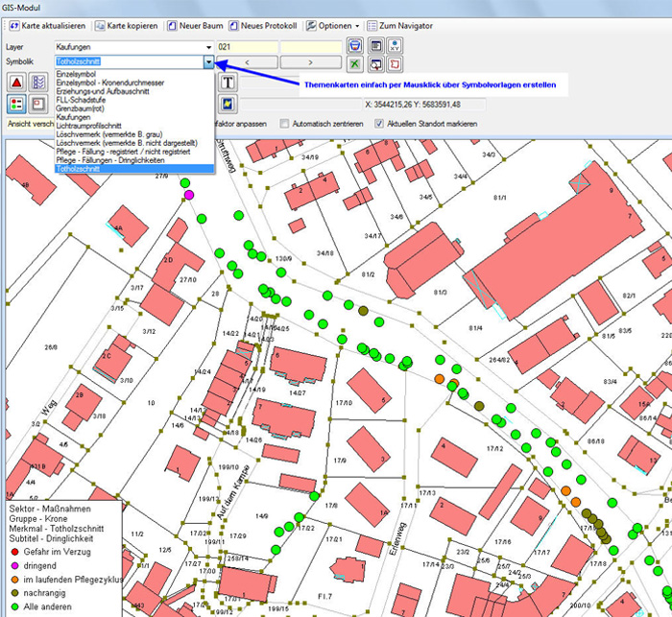Screen dimensions: 672x617
Task: Click the traffic light legend icon
Action: 17,104
